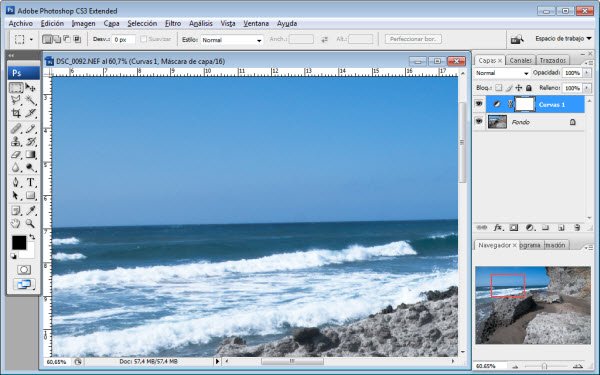Select the Horizontal Type tool

coord(31,183)
